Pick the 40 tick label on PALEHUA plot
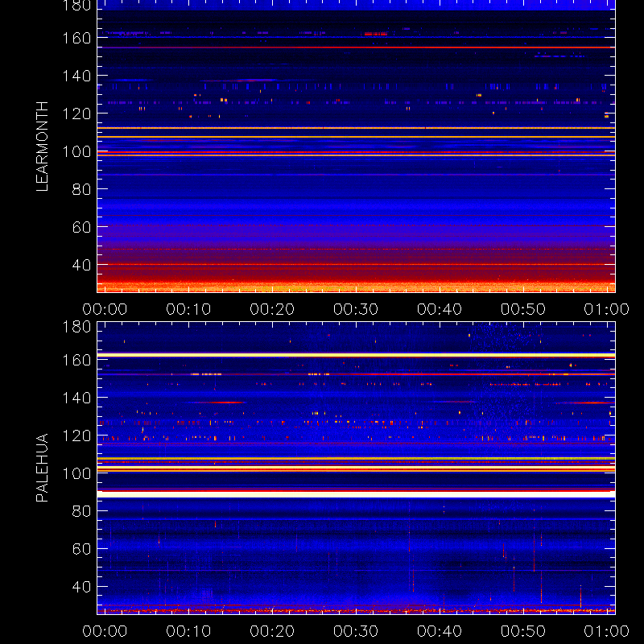Image resolution: width=644 pixels, height=644 pixels. [81, 587]
